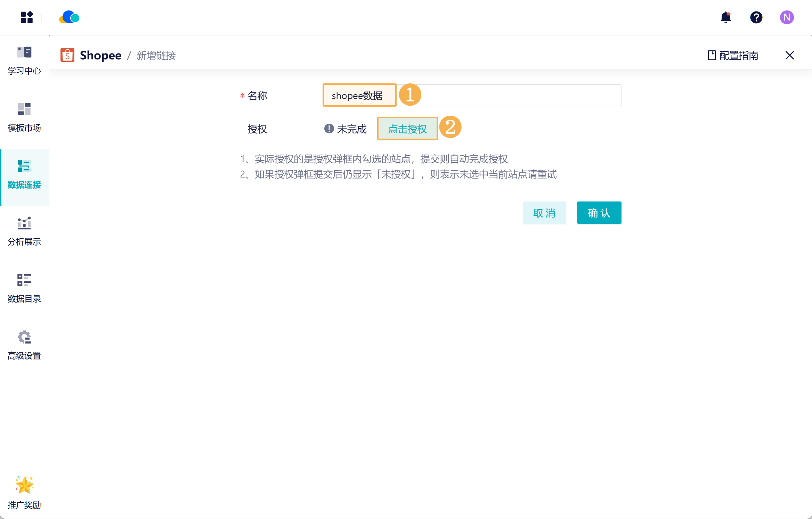Image resolution: width=812 pixels, height=519 pixels.
Task: Close the 新增链接 panel with X
Action: (789, 55)
